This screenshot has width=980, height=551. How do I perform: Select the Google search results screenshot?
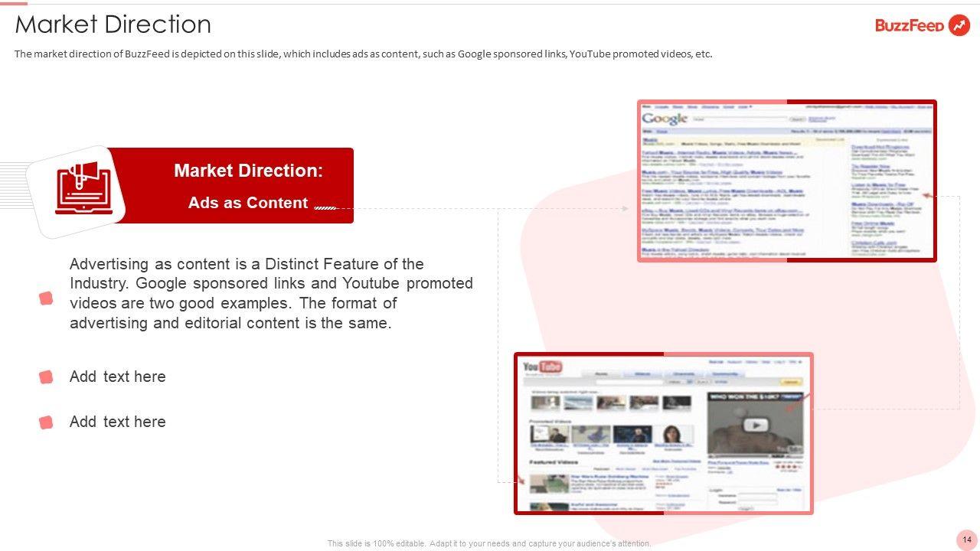tap(787, 181)
